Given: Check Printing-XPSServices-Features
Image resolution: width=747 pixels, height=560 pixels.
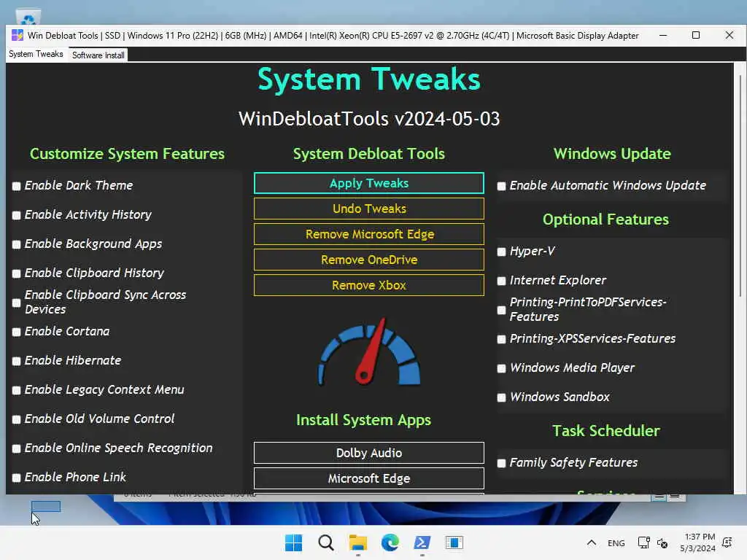Looking at the screenshot, I should [501, 339].
